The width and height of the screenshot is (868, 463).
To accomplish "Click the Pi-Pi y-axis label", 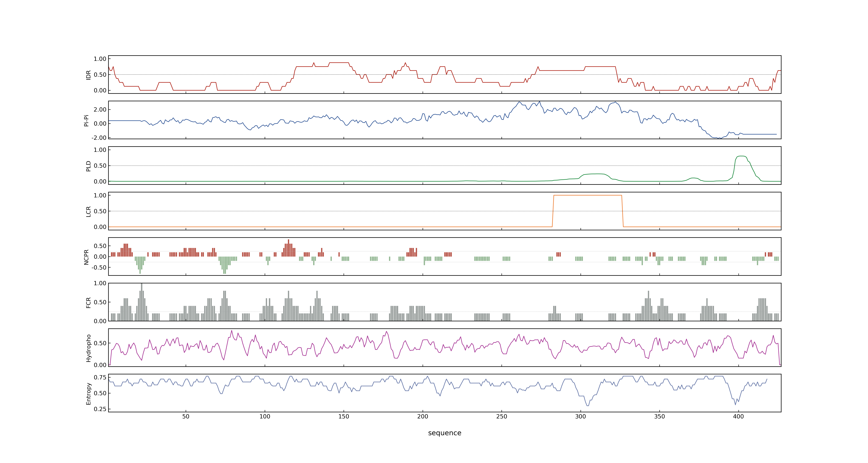I will tap(86, 120).
